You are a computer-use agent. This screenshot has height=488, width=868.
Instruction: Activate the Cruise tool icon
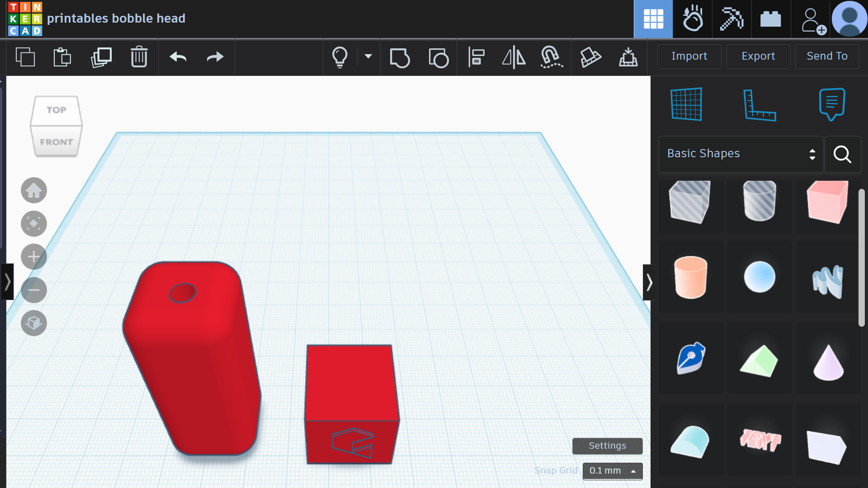click(552, 57)
